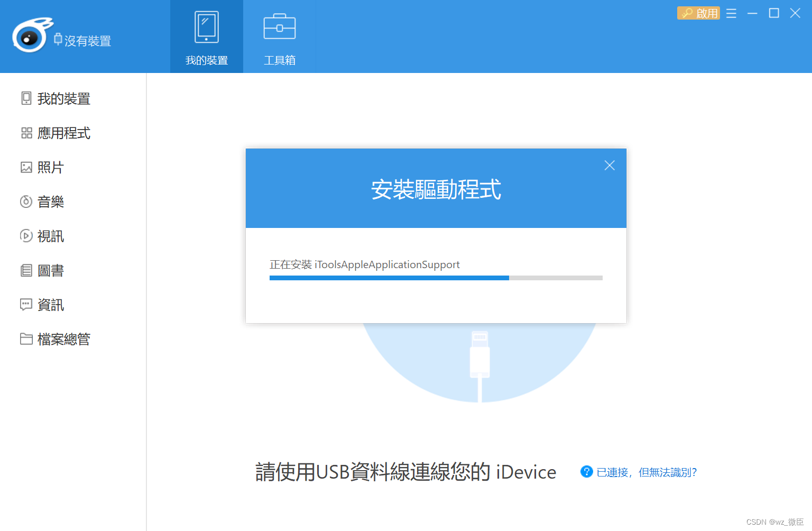Minimize the iTools window
This screenshot has height=531, width=812.
752,13
